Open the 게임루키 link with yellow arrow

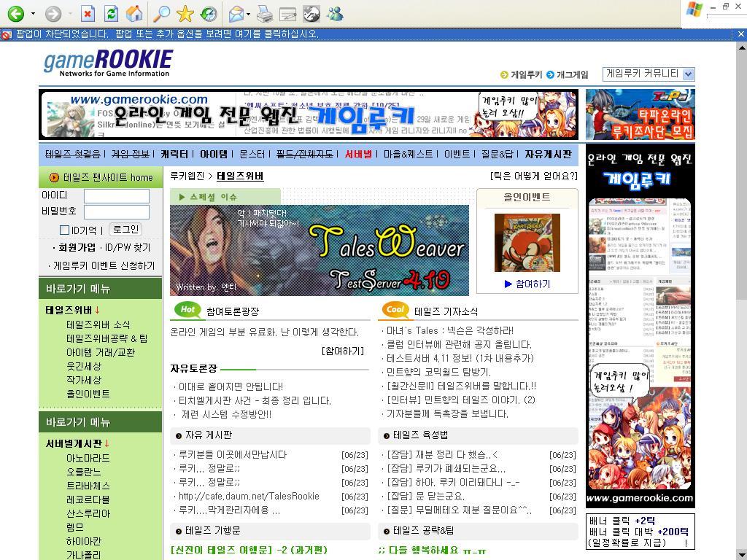(521, 75)
